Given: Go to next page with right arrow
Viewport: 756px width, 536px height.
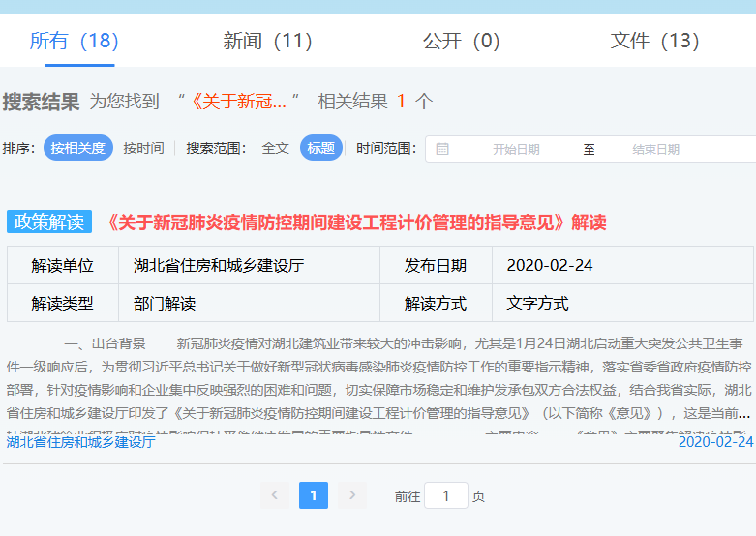Looking at the screenshot, I should (x=352, y=495).
